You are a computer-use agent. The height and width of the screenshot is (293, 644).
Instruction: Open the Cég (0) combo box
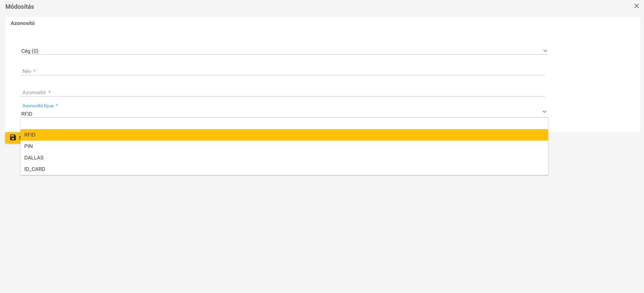click(284, 51)
